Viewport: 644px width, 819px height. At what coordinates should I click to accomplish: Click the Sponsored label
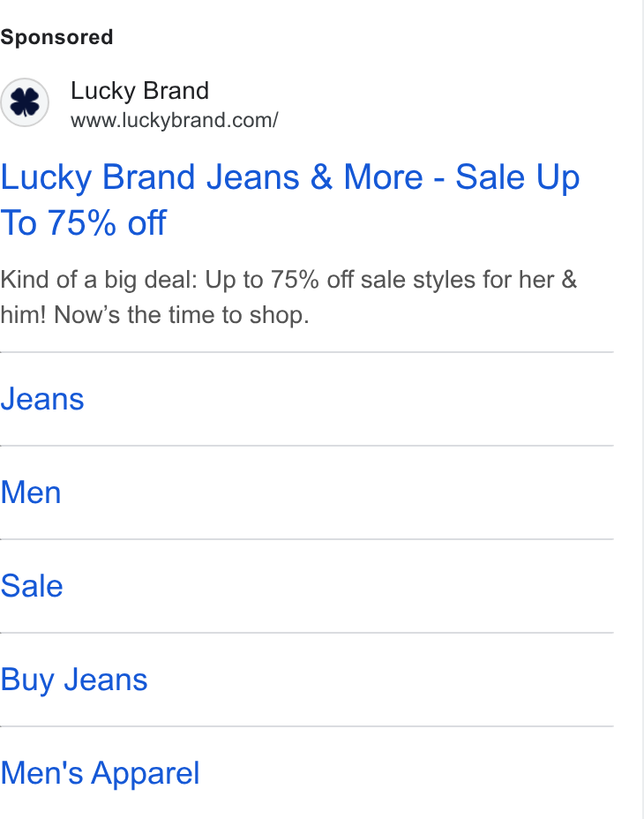coord(56,38)
